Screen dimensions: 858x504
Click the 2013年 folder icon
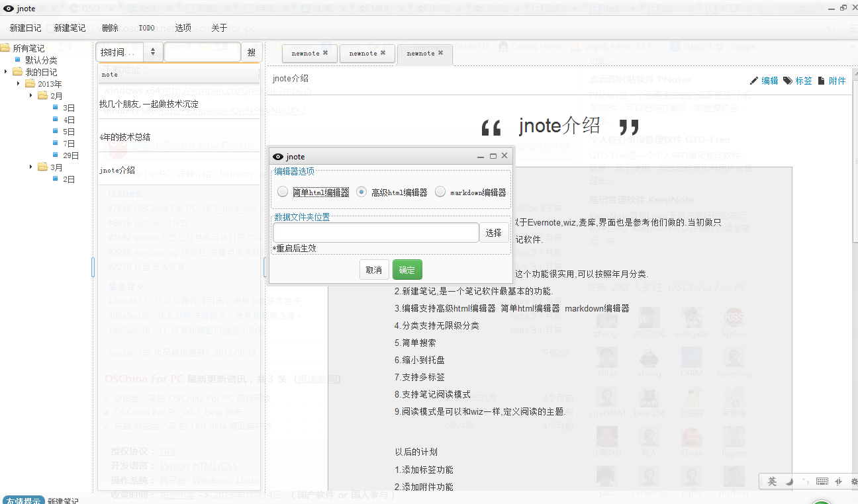point(30,84)
